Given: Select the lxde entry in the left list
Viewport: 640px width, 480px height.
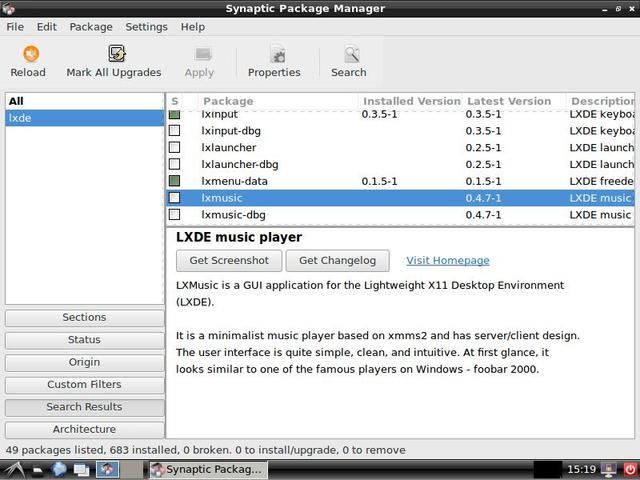Looking at the screenshot, I should pos(84,118).
